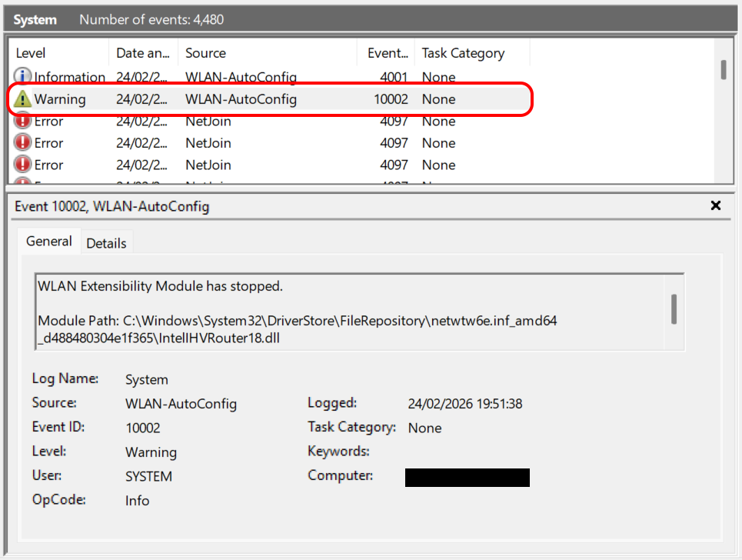Viewport: 742px width, 560px height.
Task: Open the Details tab
Action: point(106,243)
